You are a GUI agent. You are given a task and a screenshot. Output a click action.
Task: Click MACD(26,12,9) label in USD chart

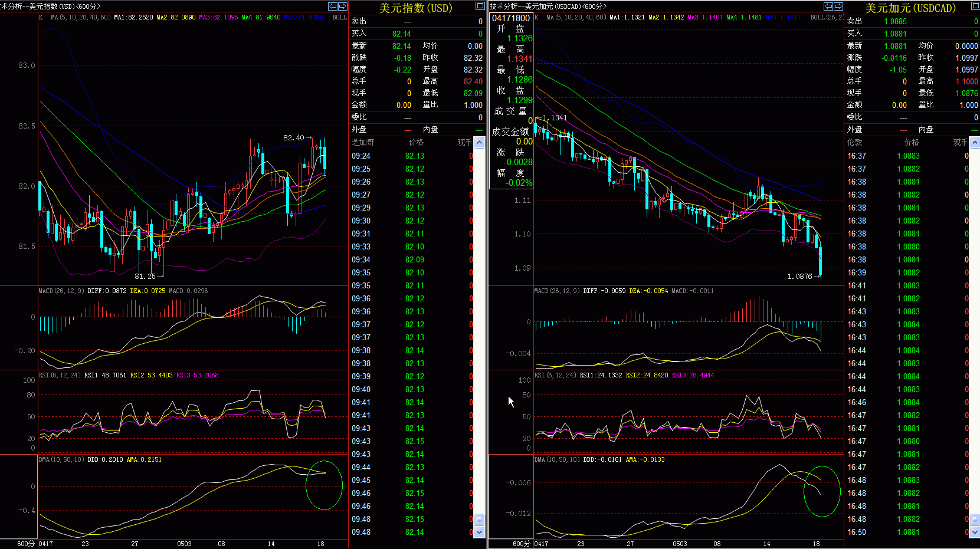pos(61,291)
